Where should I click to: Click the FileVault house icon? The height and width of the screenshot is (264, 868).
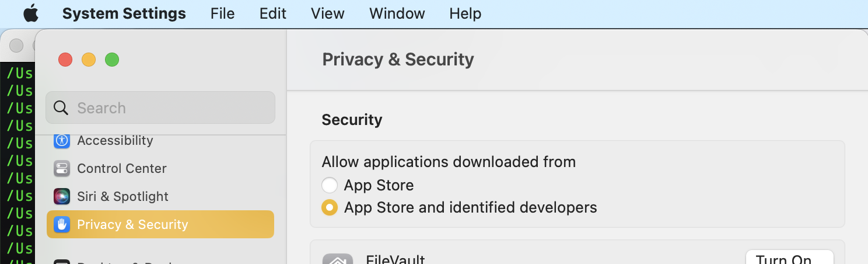tap(338, 259)
